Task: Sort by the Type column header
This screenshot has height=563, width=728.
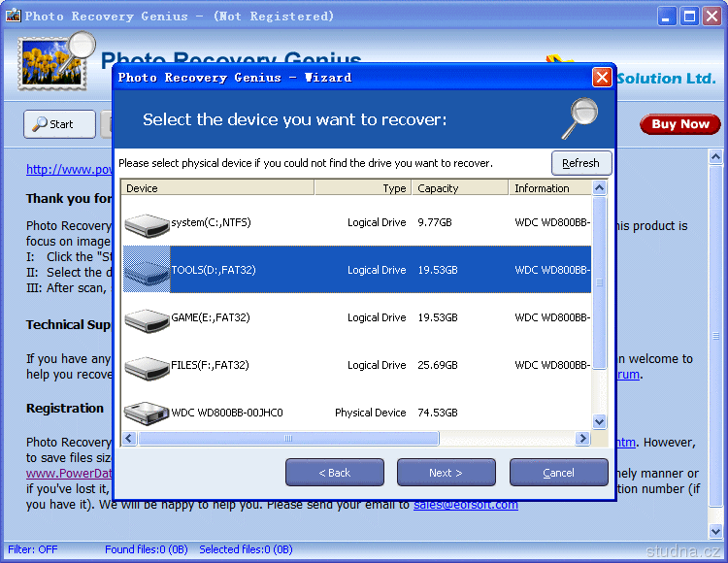Action: click(x=363, y=188)
